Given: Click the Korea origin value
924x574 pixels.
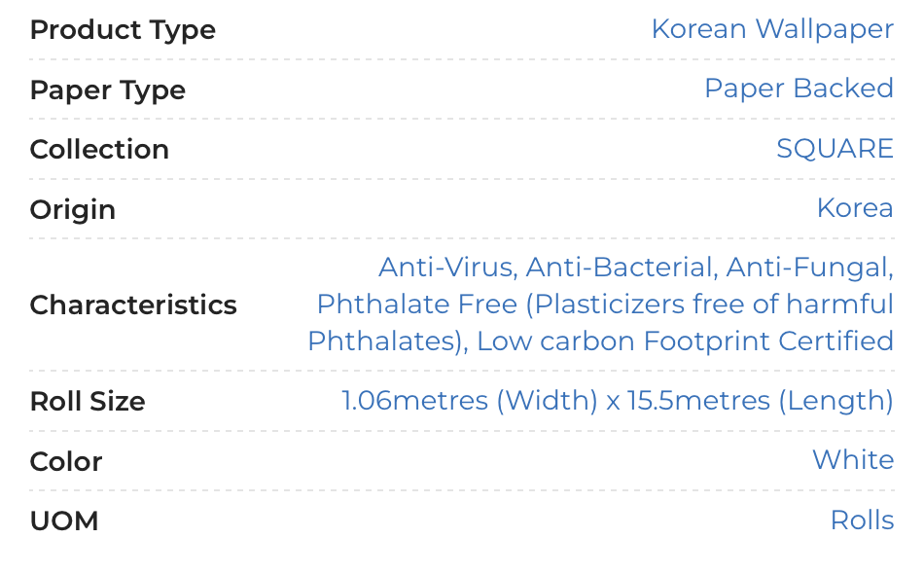Looking at the screenshot, I should point(855,208).
